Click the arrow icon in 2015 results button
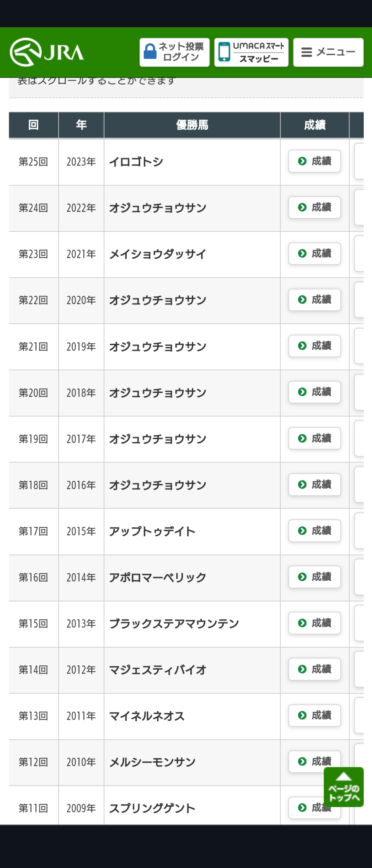The image size is (372, 868). [303, 531]
